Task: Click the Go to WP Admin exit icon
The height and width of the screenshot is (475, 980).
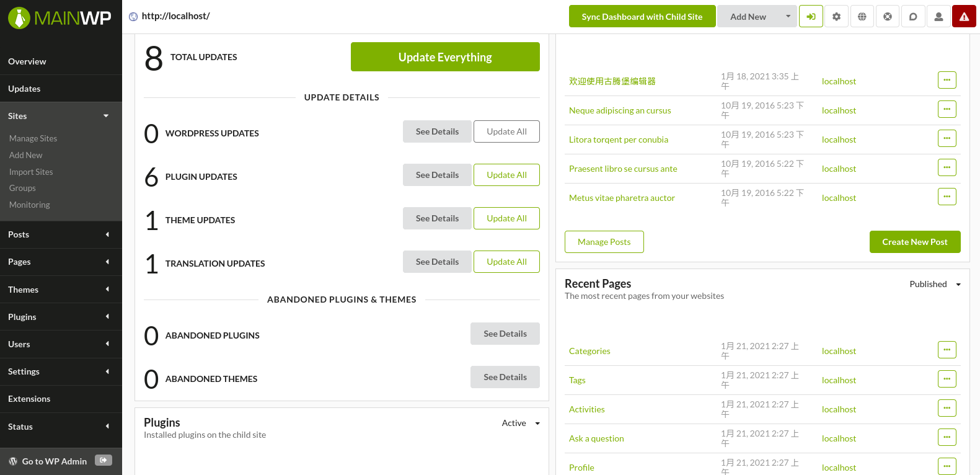Action: point(103,460)
